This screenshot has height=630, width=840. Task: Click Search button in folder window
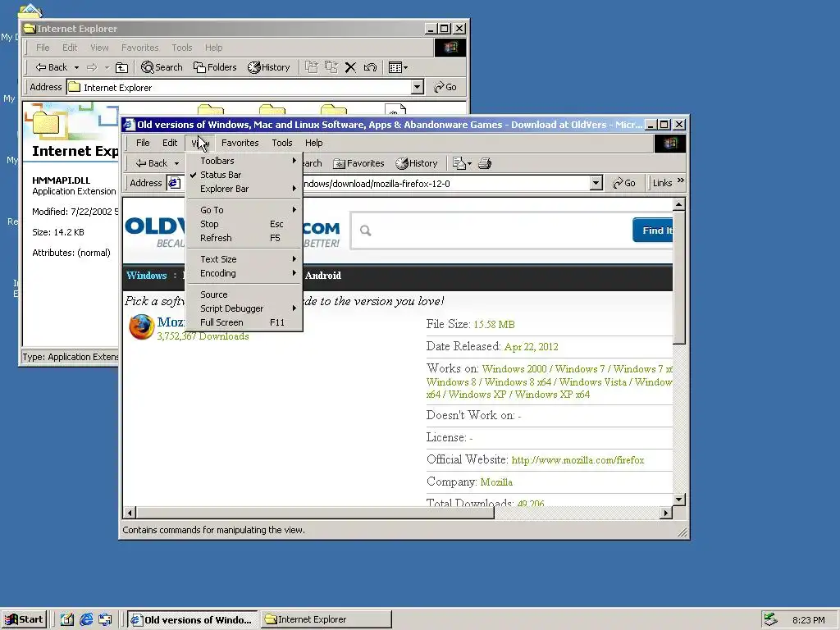click(162, 67)
